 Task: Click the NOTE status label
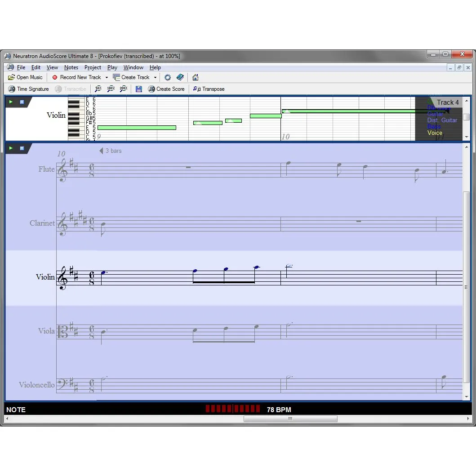16,410
